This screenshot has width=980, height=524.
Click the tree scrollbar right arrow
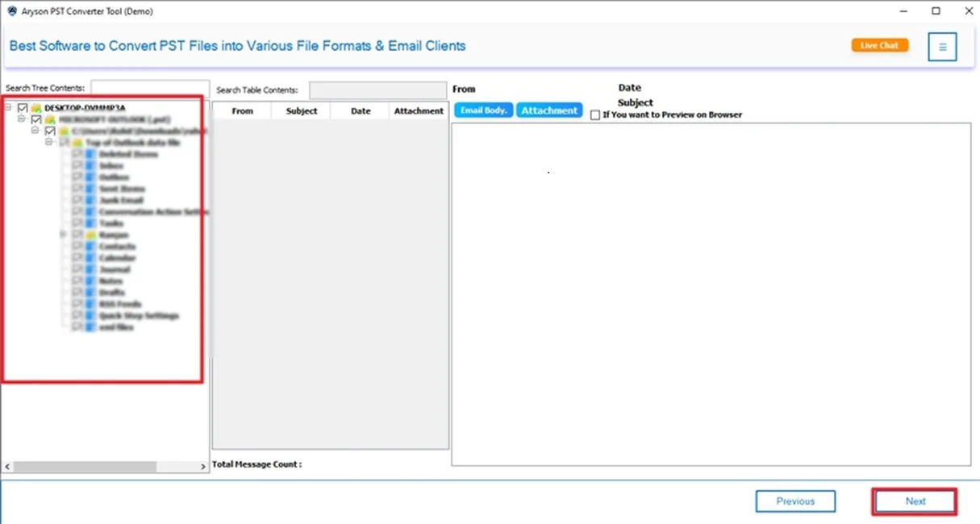coord(203,467)
